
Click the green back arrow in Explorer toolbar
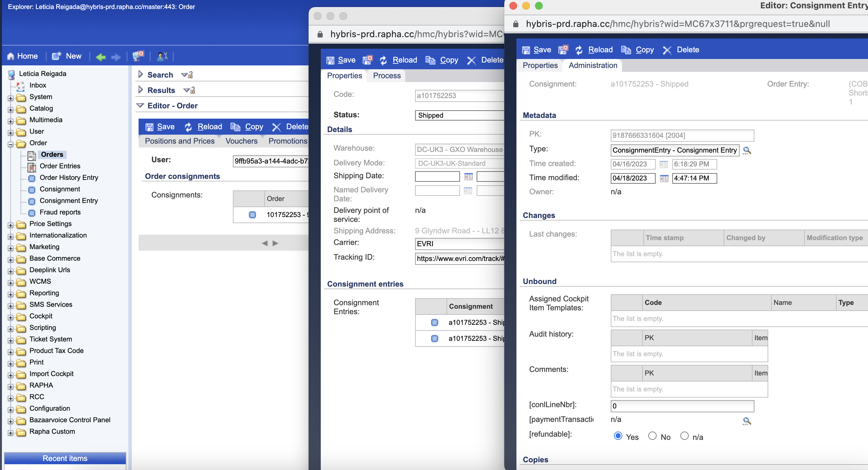100,57
